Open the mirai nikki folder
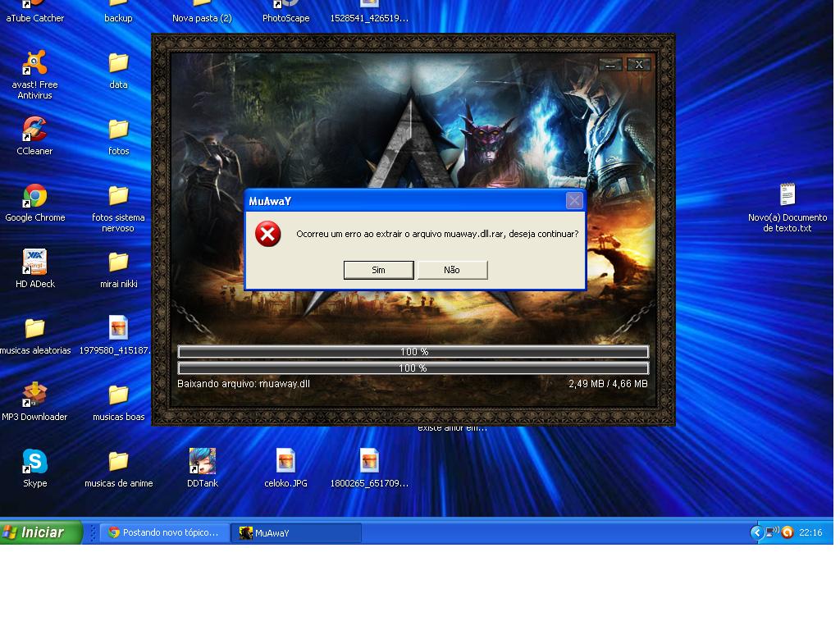 [118, 263]
